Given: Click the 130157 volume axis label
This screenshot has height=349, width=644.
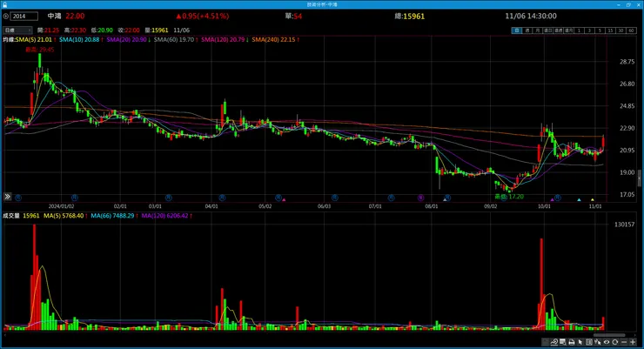Looking at the screenshot, I should tap(624, 225).
